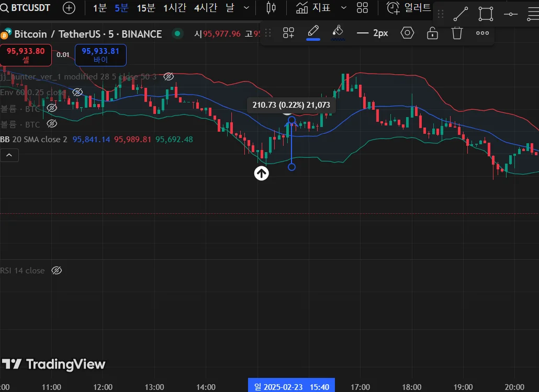Click the green market status dot

[177, 33]
